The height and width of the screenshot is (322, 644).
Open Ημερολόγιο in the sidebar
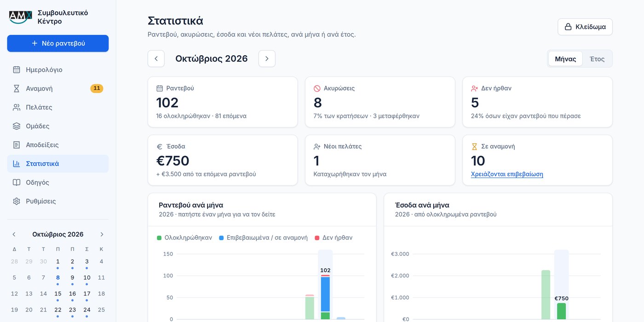point(58,70)
